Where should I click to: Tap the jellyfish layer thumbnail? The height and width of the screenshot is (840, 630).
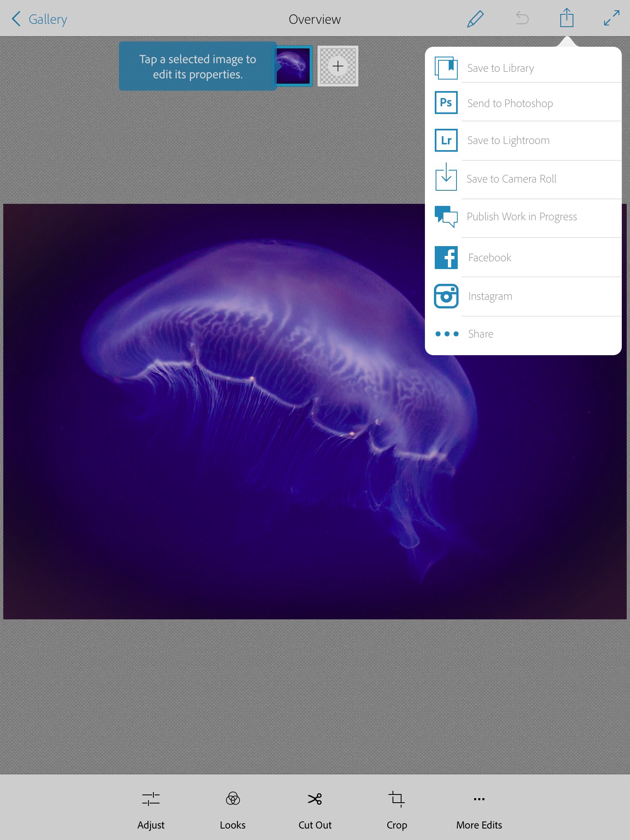click(293, 66)
